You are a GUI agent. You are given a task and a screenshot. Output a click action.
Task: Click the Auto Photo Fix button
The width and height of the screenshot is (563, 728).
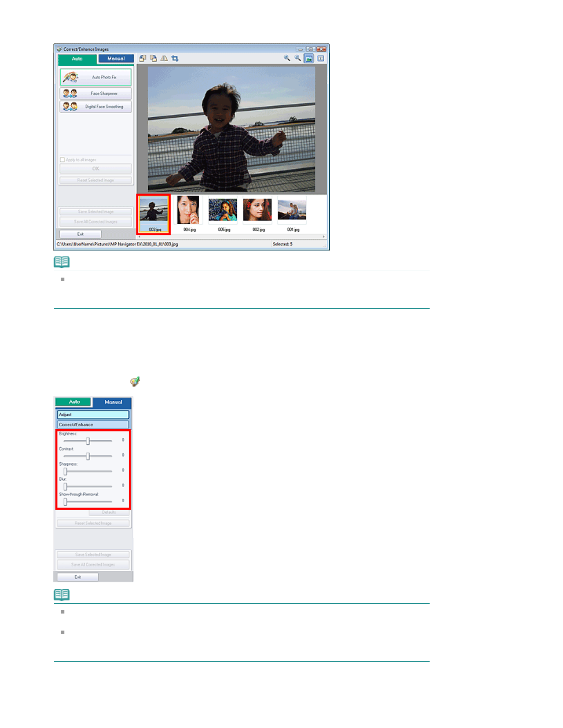(96, 77)
